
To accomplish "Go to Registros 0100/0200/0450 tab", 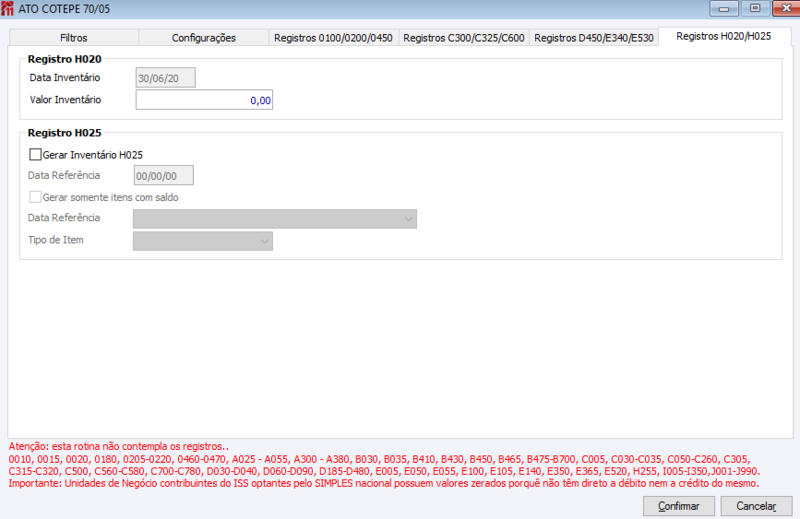I will pos(333,38).
